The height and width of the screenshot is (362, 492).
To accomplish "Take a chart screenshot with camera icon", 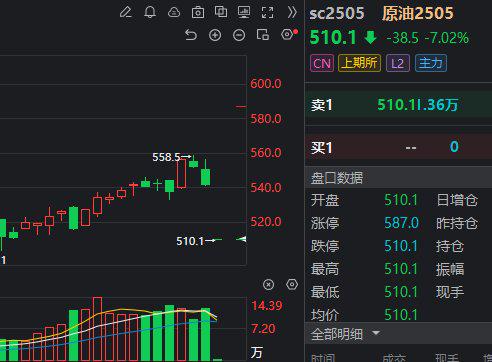I will point(198,12).
